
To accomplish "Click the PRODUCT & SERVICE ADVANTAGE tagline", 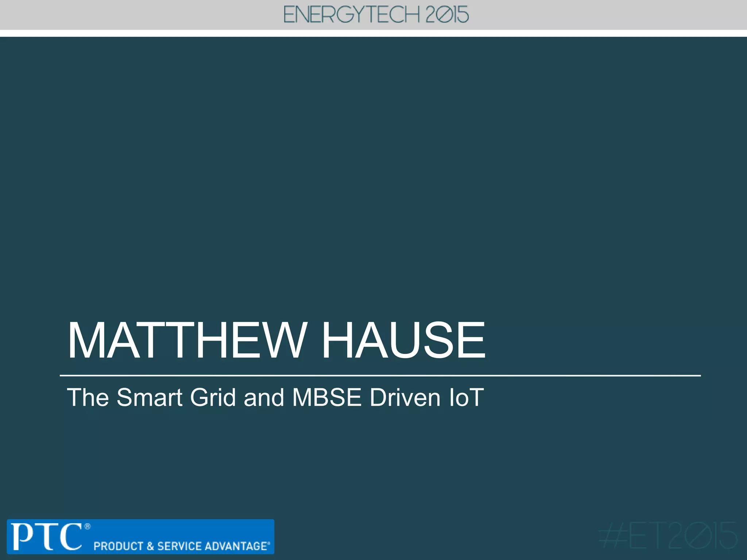I will (x=182, y=546).
